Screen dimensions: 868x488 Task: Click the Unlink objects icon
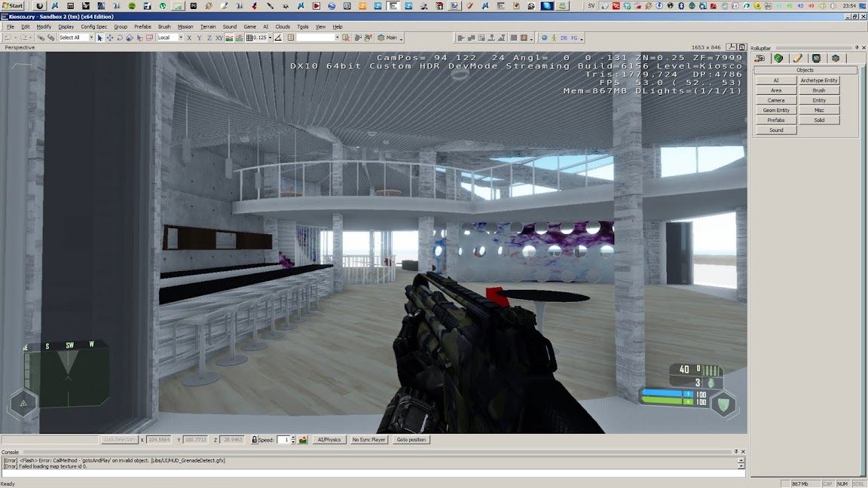coord(51,38)
